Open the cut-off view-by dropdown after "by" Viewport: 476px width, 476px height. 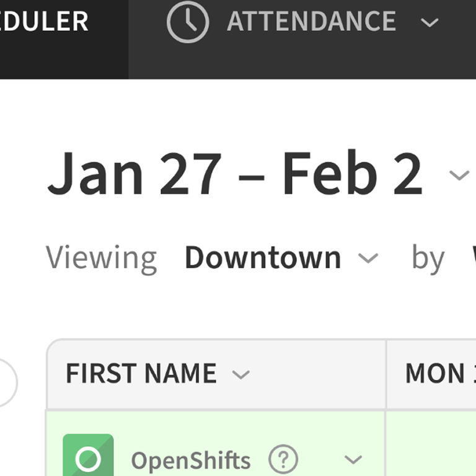click(472, 258)
